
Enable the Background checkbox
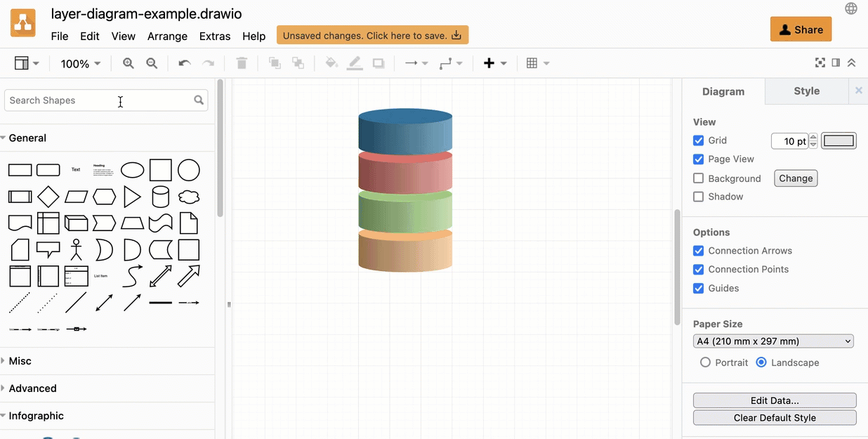699,178
